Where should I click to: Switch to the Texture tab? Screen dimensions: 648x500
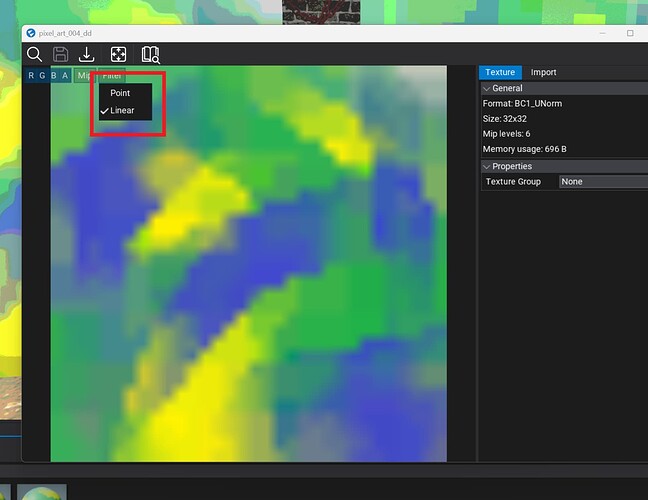point(500,72)
